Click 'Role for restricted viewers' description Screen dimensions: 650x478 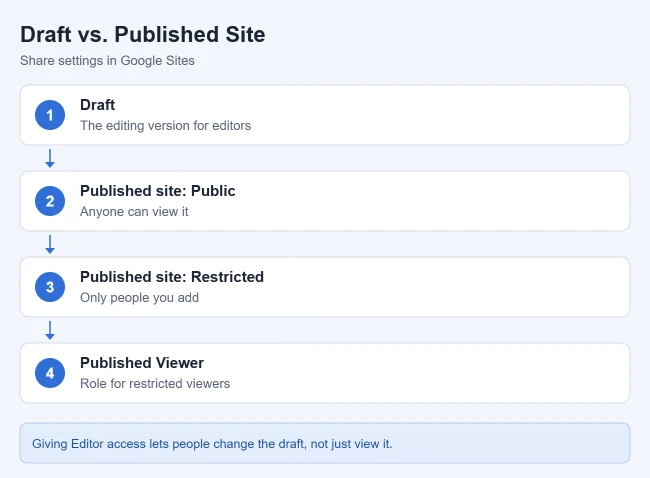click(155, 383)
